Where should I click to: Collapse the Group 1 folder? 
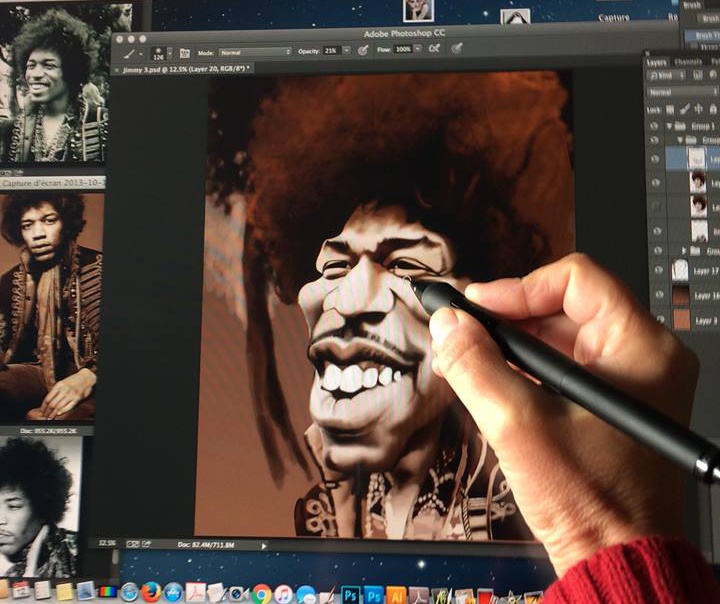click(669, 126)
